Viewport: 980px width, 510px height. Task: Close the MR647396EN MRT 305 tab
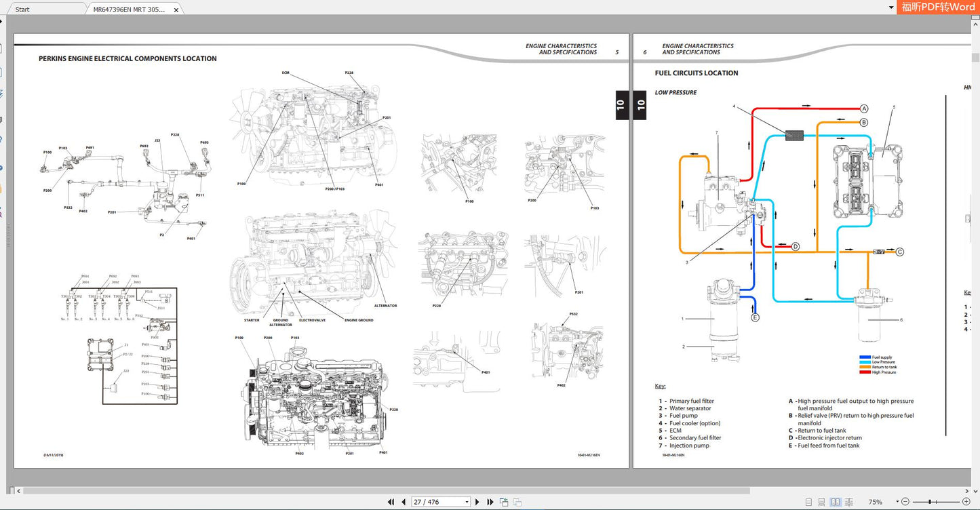coord(176,9)
